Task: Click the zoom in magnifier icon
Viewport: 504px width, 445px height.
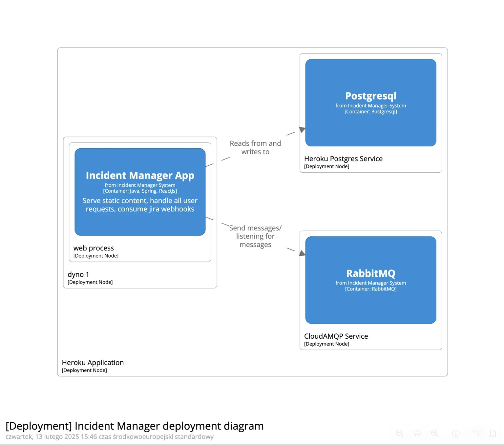Action: 435,433
